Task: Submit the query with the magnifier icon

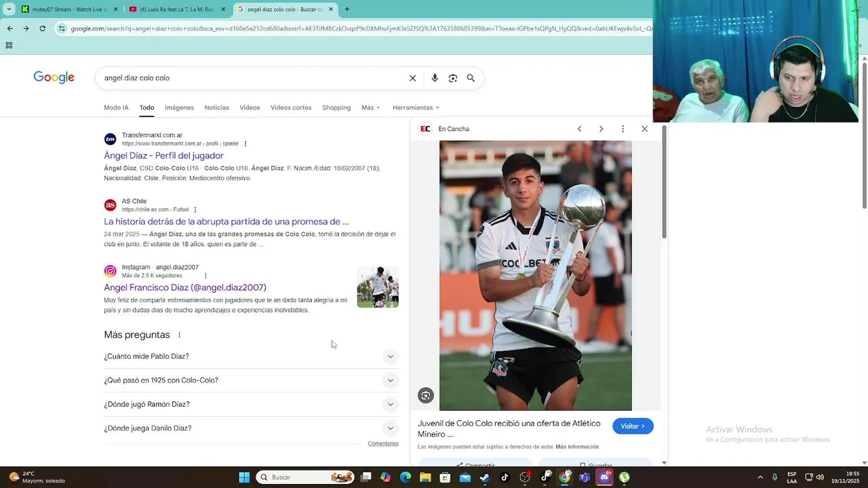Action: (x=471, y=78)
